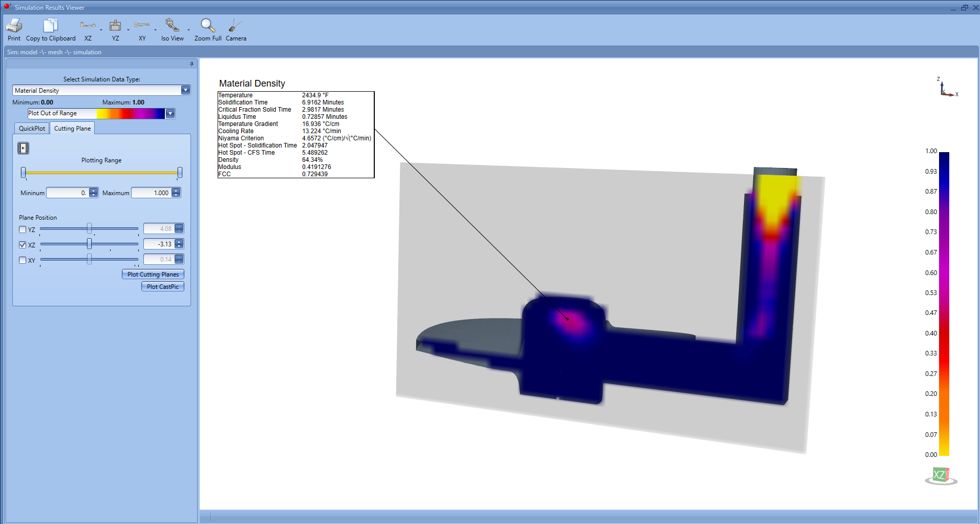Open Iso View dropdown arrow

[188, 30]
